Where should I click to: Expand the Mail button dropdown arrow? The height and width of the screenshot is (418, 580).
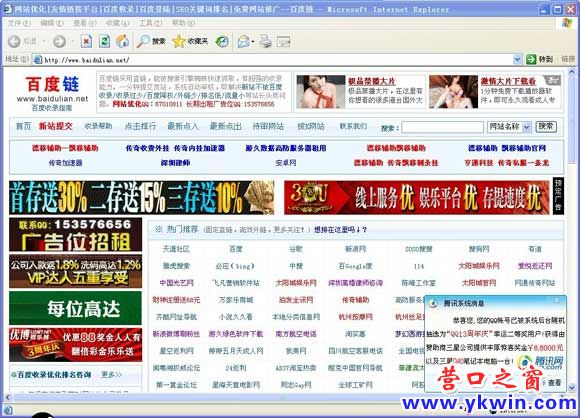[x=253, y=41]
